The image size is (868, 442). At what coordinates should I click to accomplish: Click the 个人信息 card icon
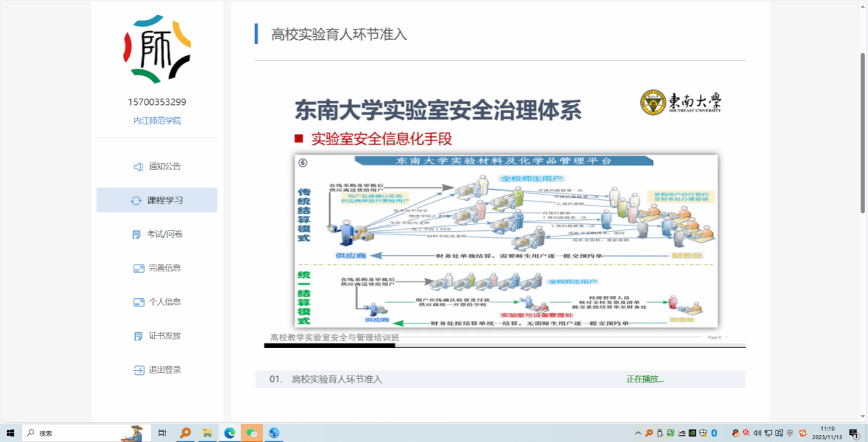(x=138, y=302)
